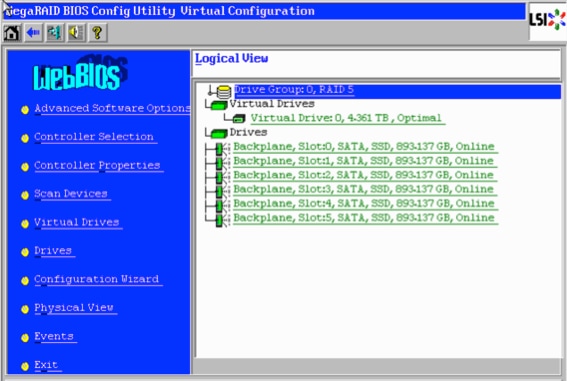567x381 pixels.
Task: Launch the Configuration Wizard
Action: point(97,279)
